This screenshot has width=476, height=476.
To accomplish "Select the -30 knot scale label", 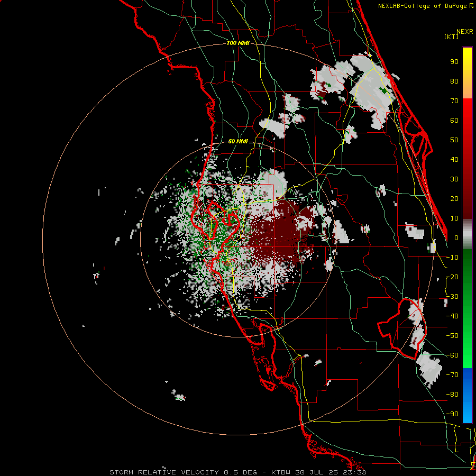I will pyautogui.click(x=452, y=297).
